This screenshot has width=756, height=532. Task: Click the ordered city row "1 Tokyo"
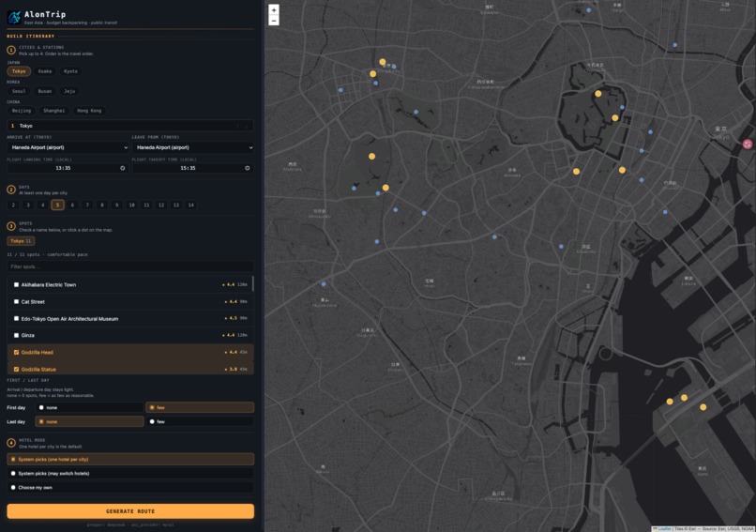[130, 126]
